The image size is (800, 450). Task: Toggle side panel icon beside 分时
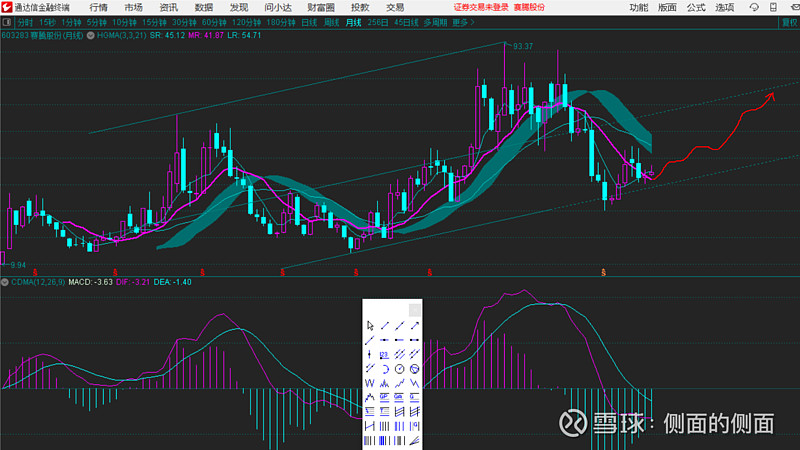pos(7,22)
